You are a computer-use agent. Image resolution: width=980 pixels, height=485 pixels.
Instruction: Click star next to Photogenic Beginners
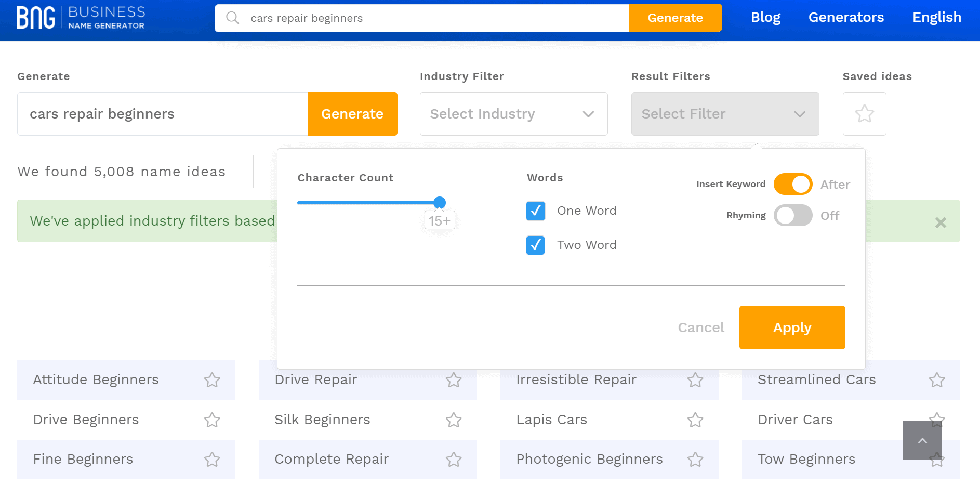(695, 460)
